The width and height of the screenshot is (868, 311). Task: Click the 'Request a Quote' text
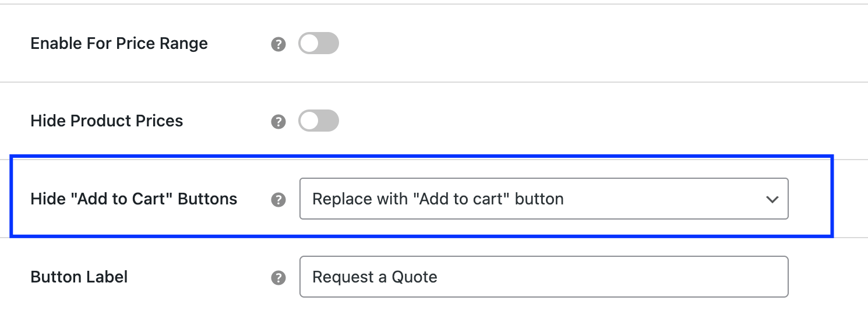[x=375, y=277]
